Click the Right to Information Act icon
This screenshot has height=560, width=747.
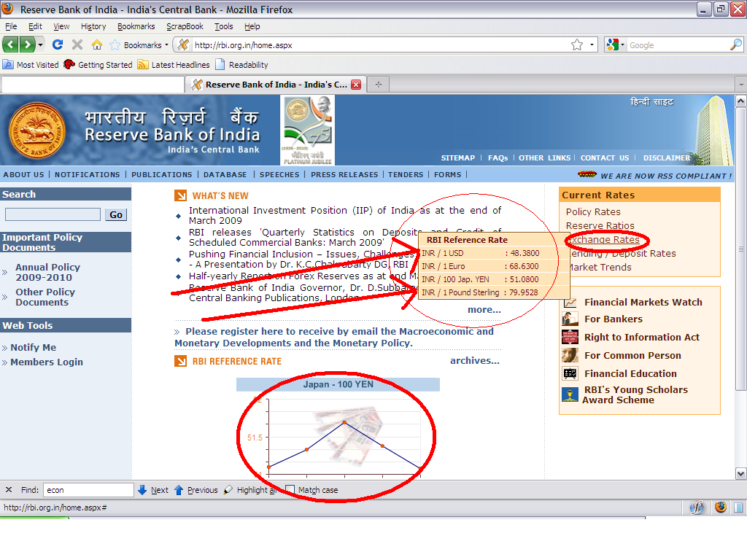click(570, 337)
